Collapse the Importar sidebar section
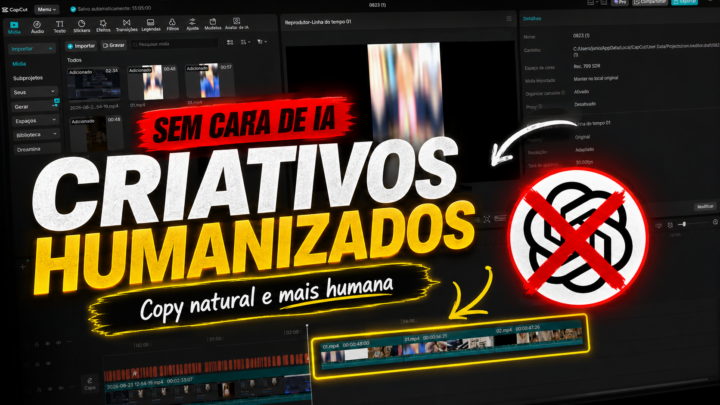Screen dimensions: 720x405 pyautogui.click(x=32, y=48)
